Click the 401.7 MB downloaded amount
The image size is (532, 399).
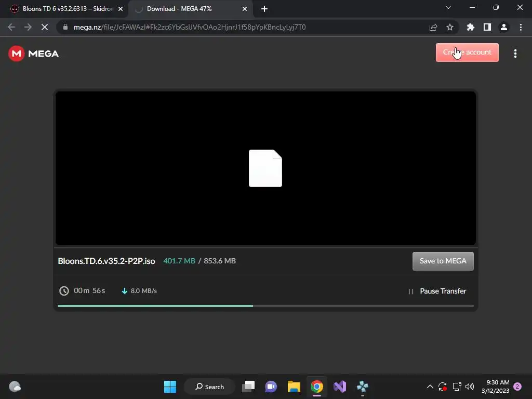pos(179,261)
